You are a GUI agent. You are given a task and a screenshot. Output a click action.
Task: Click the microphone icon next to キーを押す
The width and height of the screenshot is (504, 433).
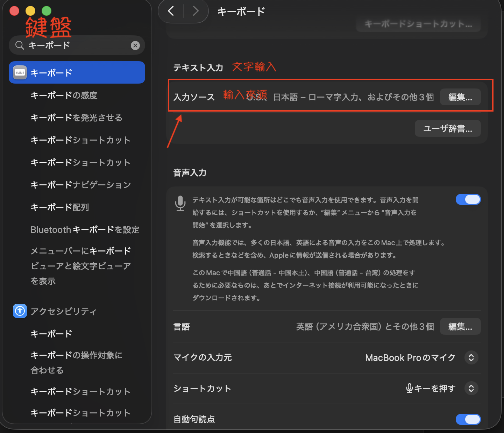coord(409,388)
